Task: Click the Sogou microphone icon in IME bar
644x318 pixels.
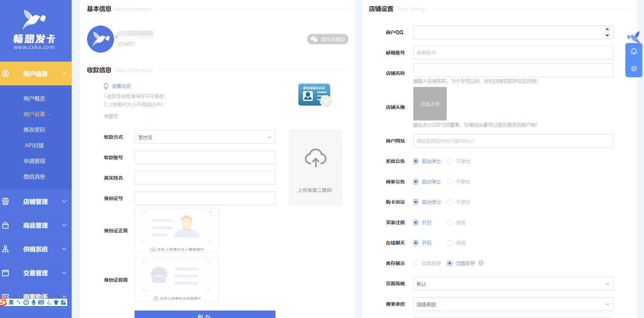Action: coord(34,302)
